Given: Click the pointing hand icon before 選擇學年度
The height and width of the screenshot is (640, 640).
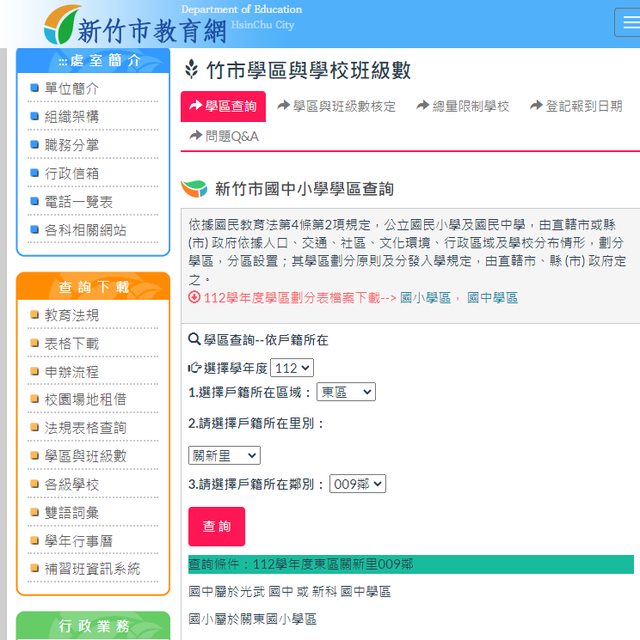Looking at the screenshot, I should click(194, 368).
